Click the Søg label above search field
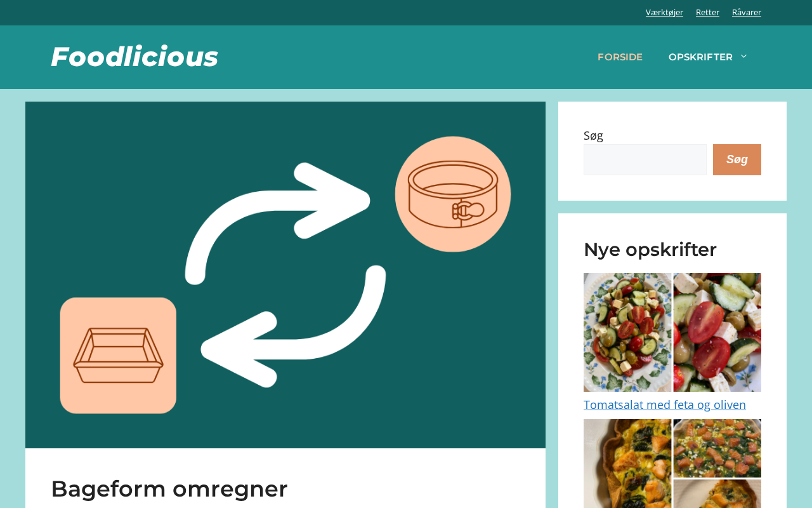The image size is (812, 508). tap(593, 135)
